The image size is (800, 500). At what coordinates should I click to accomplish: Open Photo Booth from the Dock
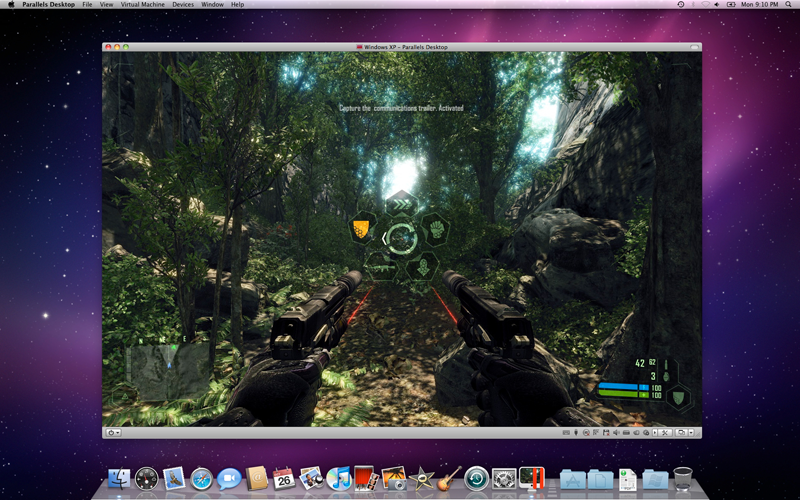tap(366, 479)
